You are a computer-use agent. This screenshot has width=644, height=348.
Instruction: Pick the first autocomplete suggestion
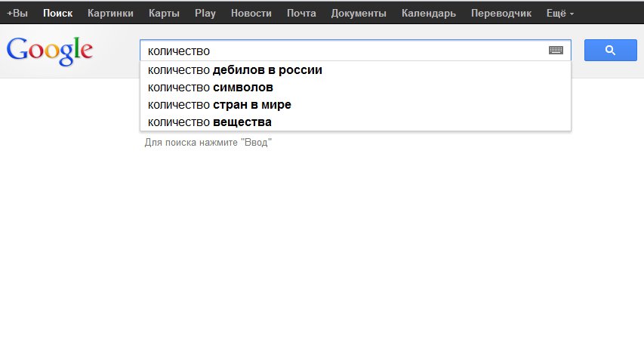click(356, 70)
